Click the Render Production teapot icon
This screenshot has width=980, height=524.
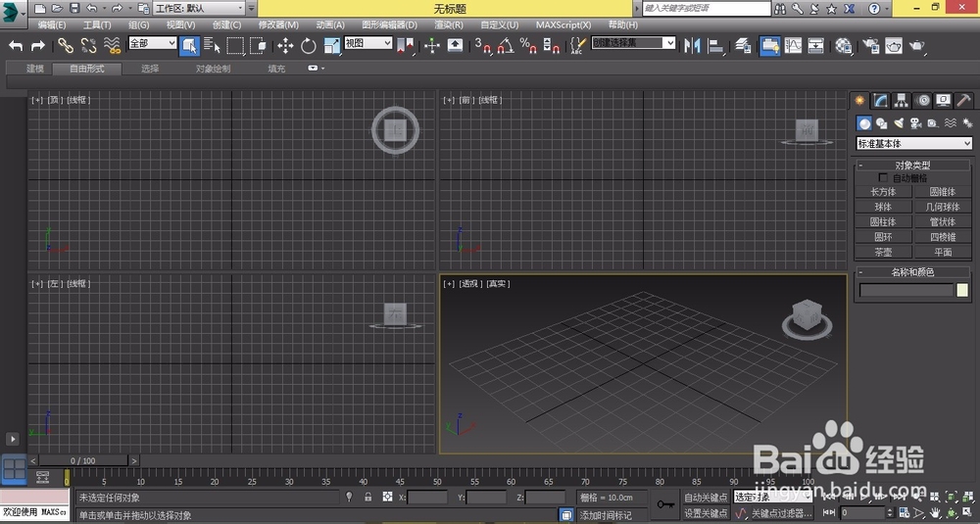tap(917, 45)
